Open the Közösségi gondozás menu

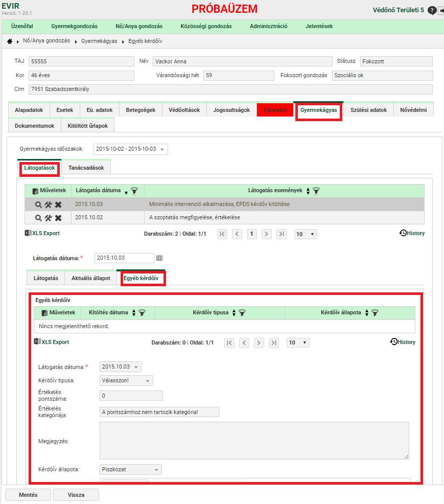(x=206, y=27)
